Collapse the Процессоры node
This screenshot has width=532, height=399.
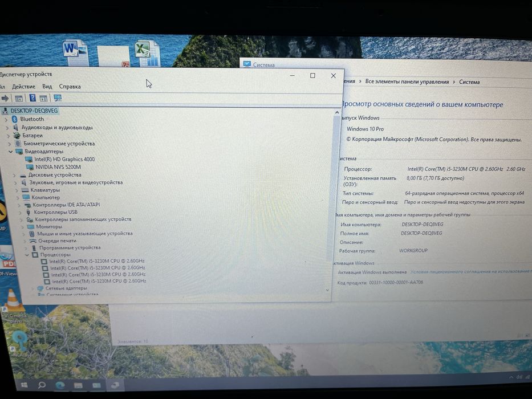[27, 255]
